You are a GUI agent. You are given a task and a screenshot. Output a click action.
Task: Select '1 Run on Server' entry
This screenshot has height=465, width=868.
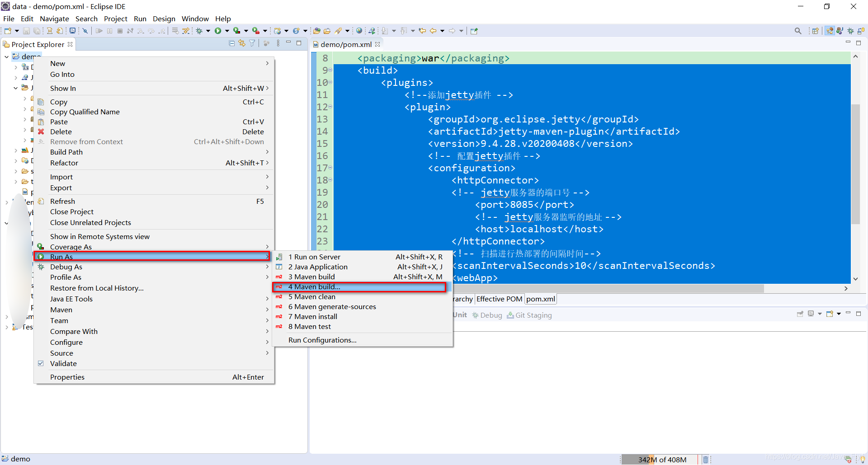[x=363, y=257]
